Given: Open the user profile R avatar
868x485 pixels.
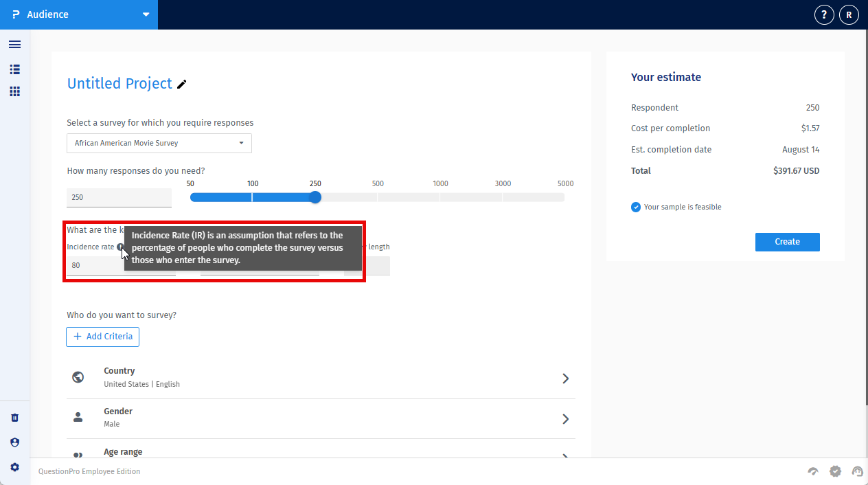Looking at the screenshot, I should point(849,14).
